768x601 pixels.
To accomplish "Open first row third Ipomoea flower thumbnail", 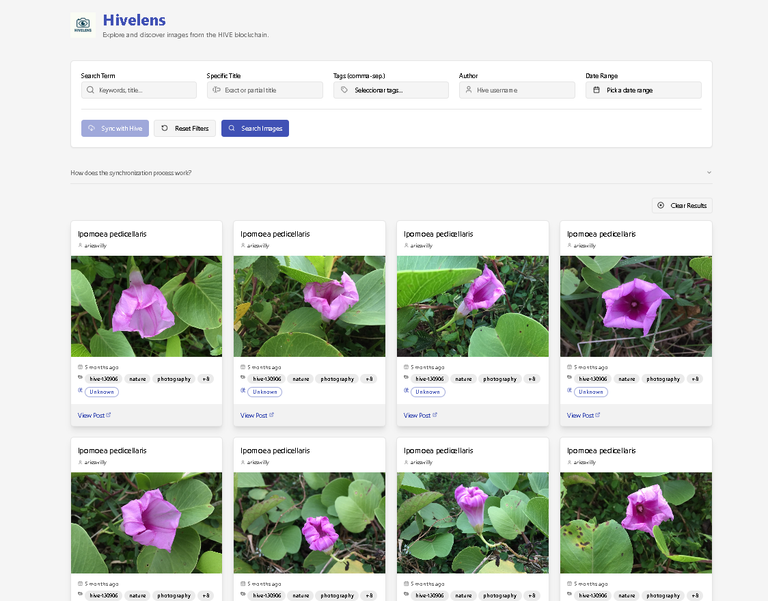I will tap(473, 306).
